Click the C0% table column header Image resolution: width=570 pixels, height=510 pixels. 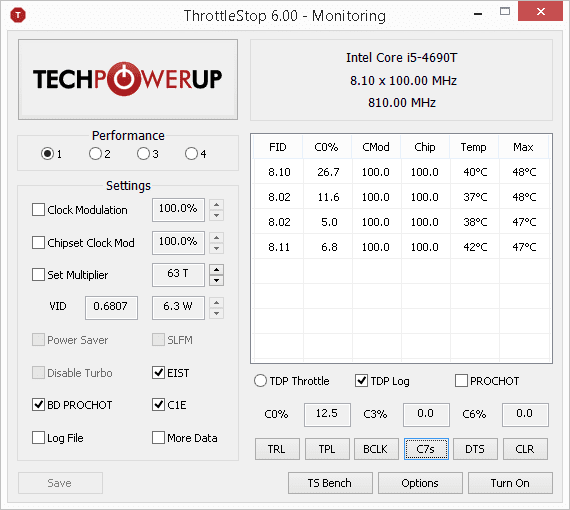coord(327,147)
